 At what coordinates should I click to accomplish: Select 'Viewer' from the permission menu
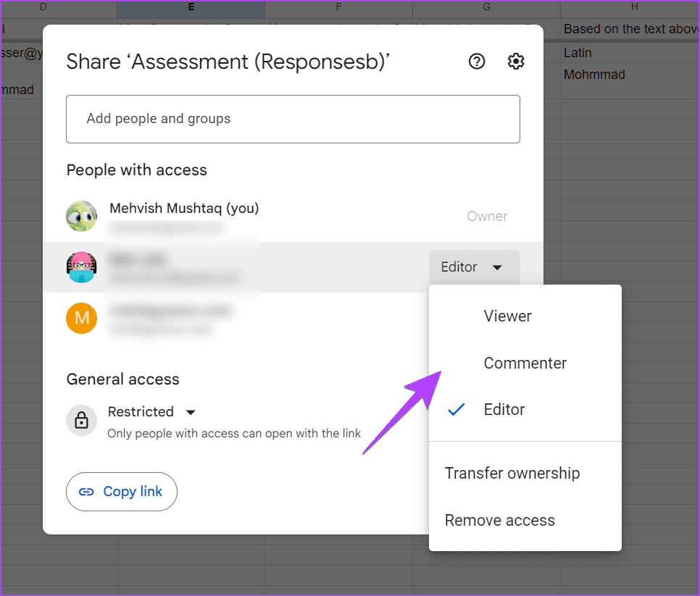click(x=507, y=316)
